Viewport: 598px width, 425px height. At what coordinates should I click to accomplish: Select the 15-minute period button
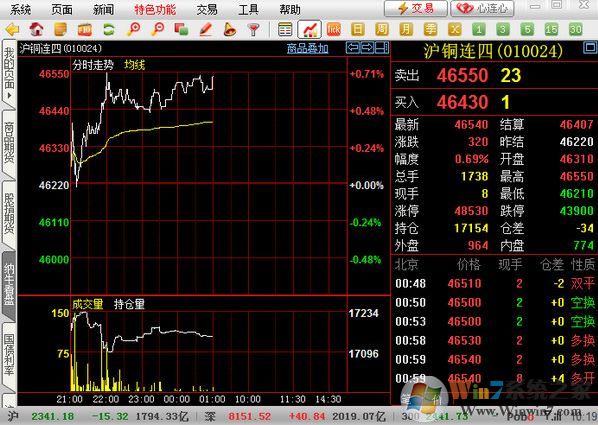(551, 29)
